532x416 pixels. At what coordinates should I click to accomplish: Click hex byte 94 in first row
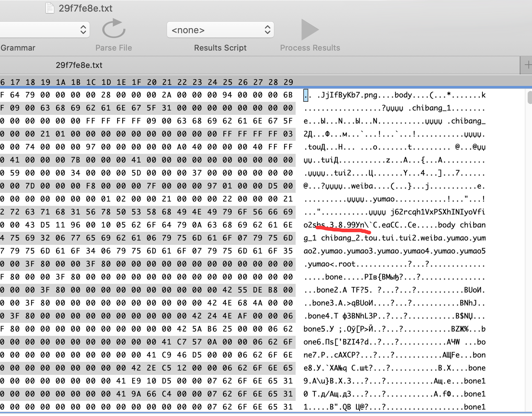click(x=228, y=95)
